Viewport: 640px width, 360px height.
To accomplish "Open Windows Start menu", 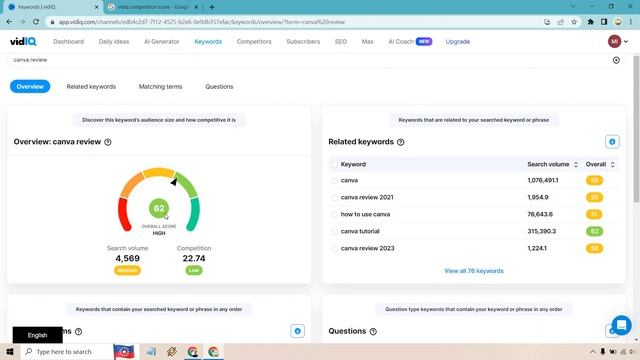I will (10, 351).
